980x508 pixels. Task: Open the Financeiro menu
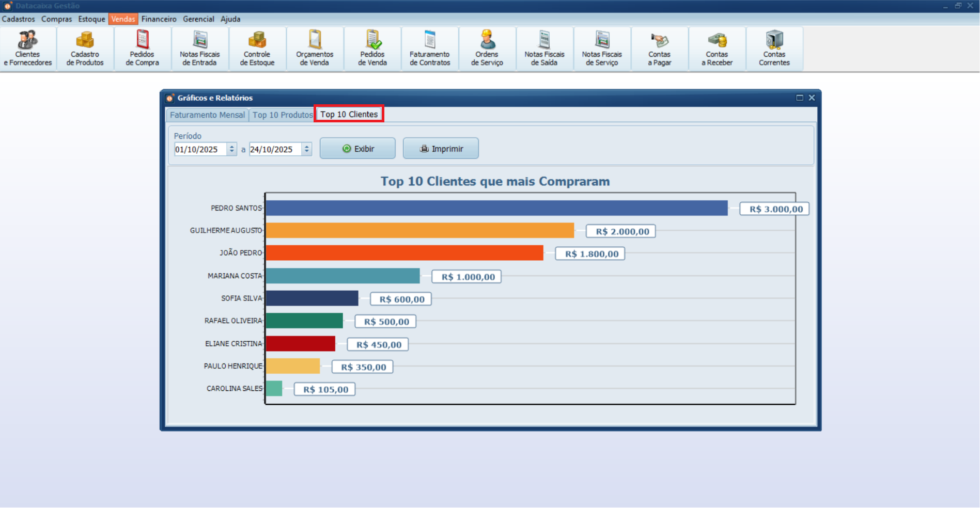(159, 19)
